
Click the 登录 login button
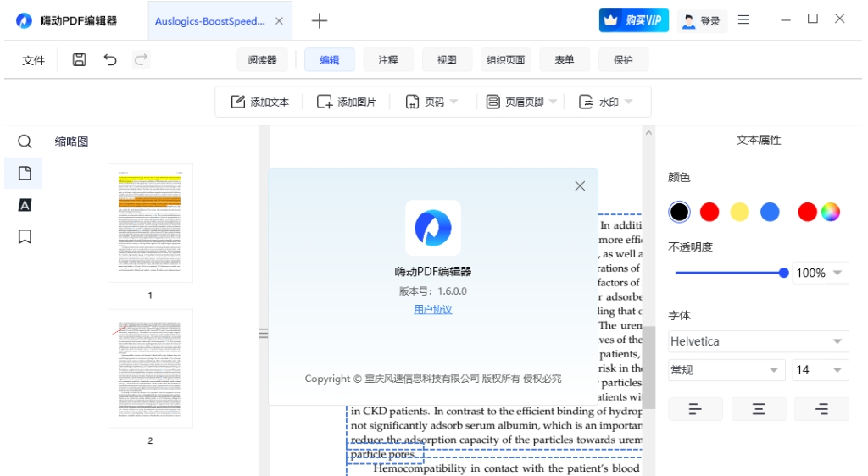click(x=701, y=21)
